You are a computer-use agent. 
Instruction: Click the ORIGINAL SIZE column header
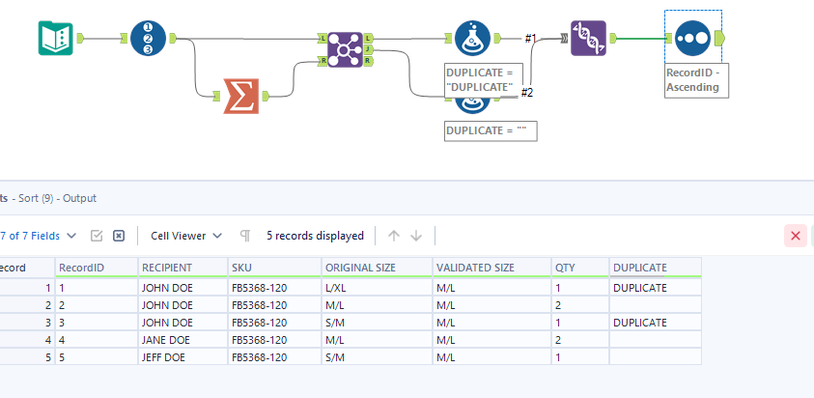pyautogui.click(x=377, y=268)
